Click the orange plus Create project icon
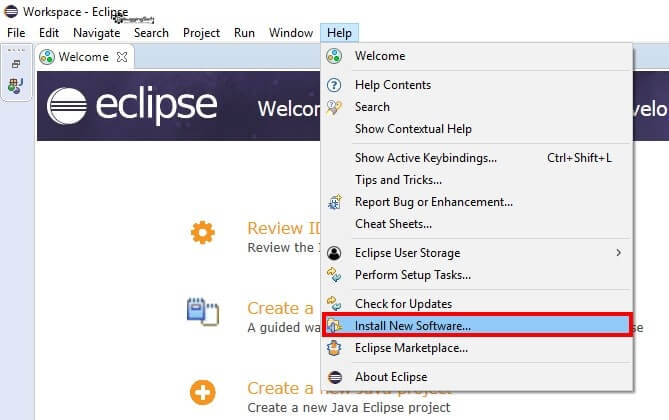The width and height of the screenshot is (669, 420). (203, 392)
